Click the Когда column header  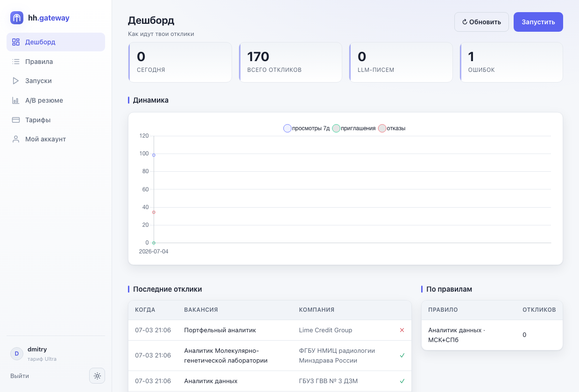tap(145, 310)
